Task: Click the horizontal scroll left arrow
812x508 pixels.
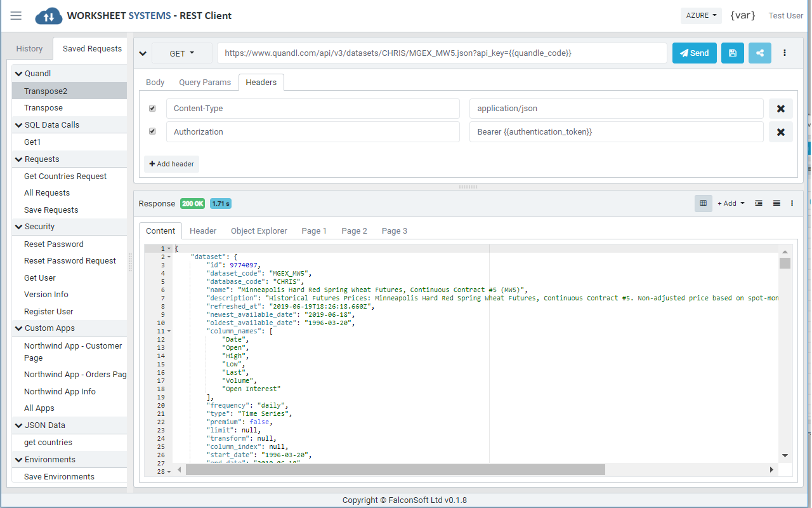Action: [x=180, y=470]
